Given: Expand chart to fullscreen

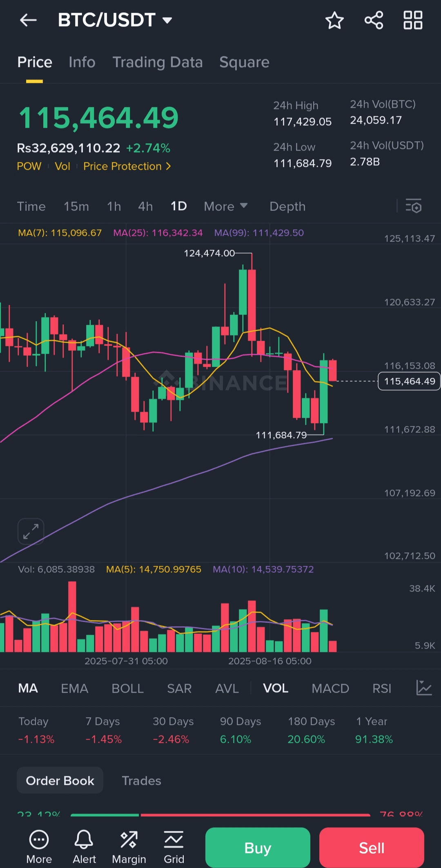Looking at the screenshot, I should (x=31, y=531).
